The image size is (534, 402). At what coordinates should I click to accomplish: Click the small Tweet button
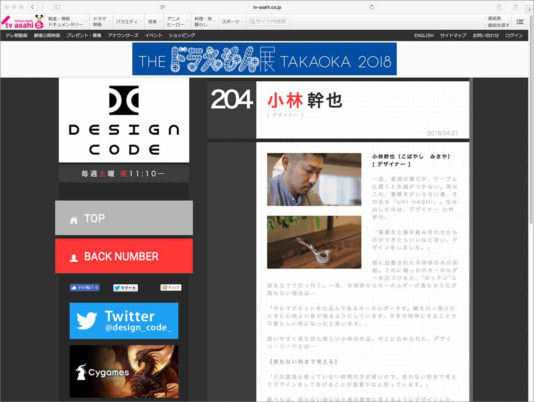tap(126, 288)
